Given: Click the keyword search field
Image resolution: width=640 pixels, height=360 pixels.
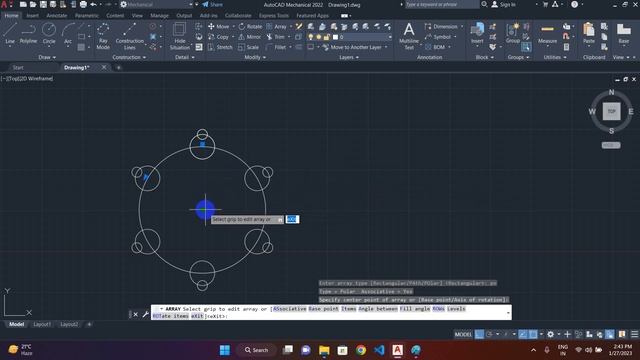Looking at the screenshot, I should click(441, 4).
